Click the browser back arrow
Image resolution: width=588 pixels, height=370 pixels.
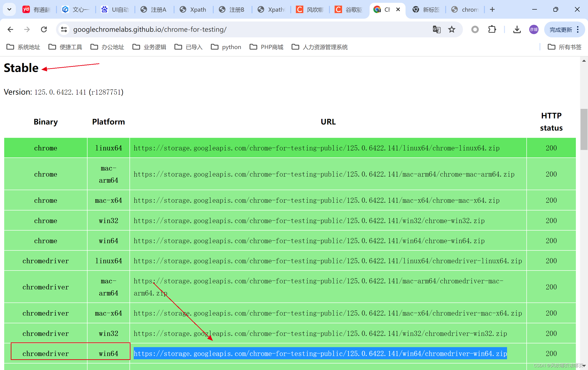[x=10, y=30]
